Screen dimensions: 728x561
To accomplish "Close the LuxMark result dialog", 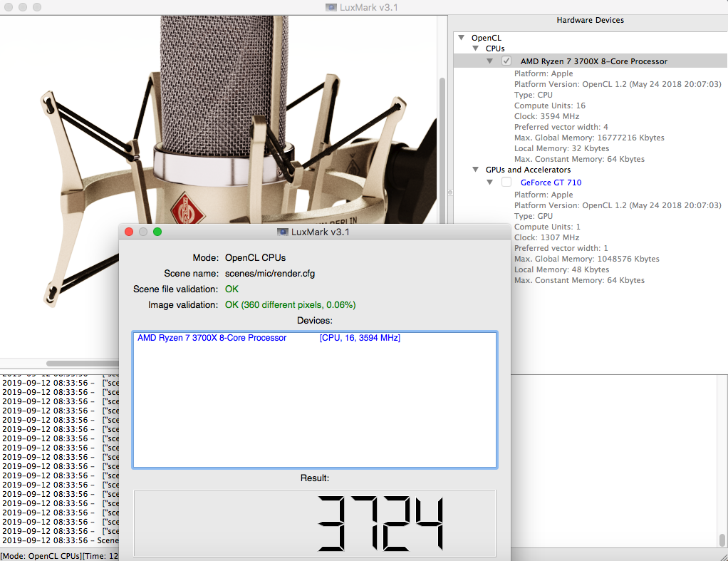I will pyautogui.click(x=129, y=232).
